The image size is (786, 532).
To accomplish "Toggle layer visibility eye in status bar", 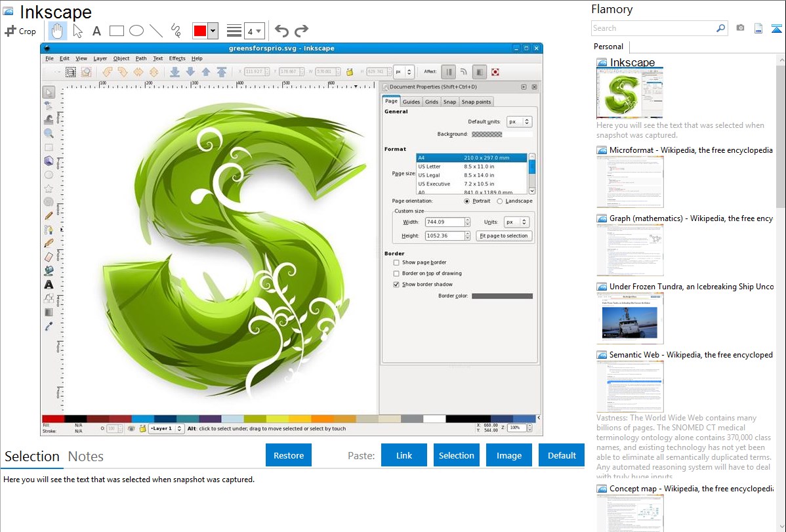I will tap(131, 429).
